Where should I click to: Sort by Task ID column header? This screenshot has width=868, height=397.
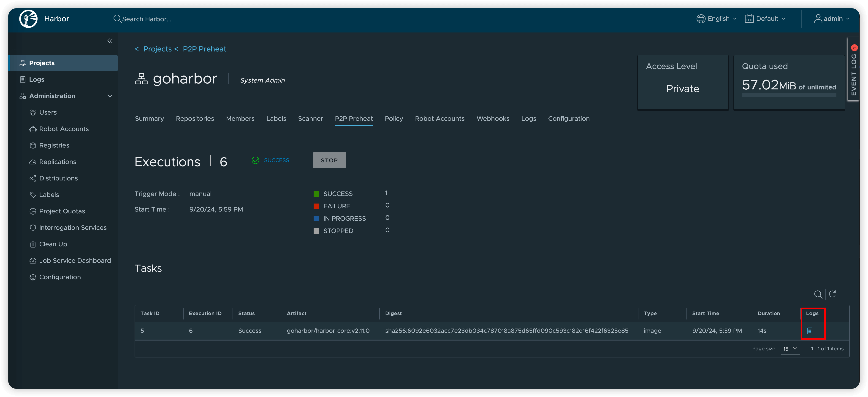(150, 314)
